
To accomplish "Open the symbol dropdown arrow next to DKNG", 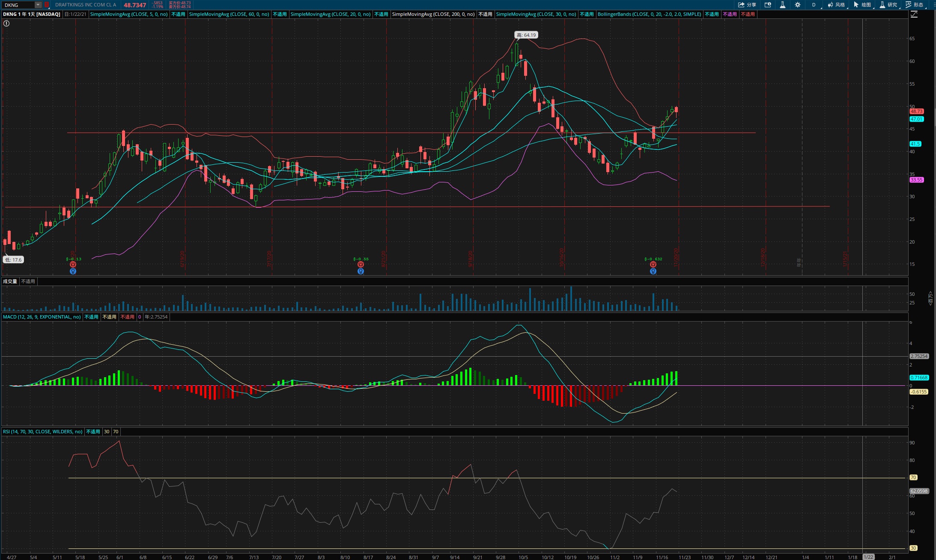I will [38, 5].
